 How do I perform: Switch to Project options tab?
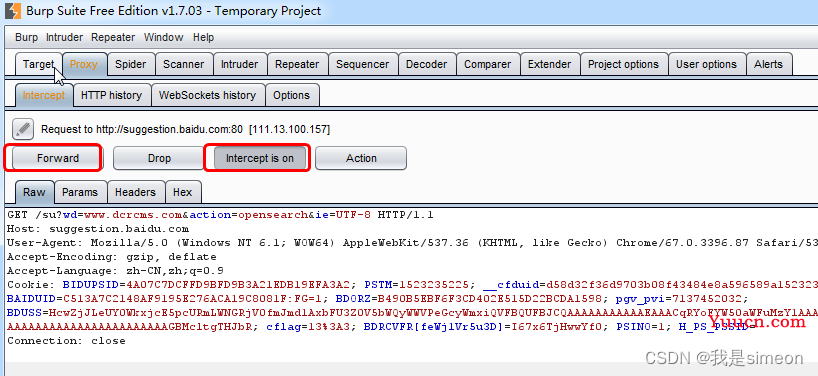pyautogui.click(x=623, y=64)
